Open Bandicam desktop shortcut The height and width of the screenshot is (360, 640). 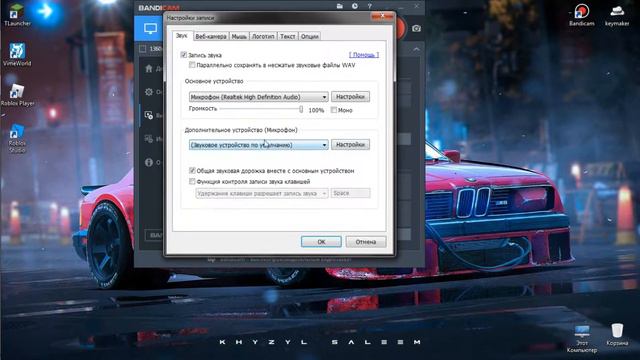pos(582,15)
